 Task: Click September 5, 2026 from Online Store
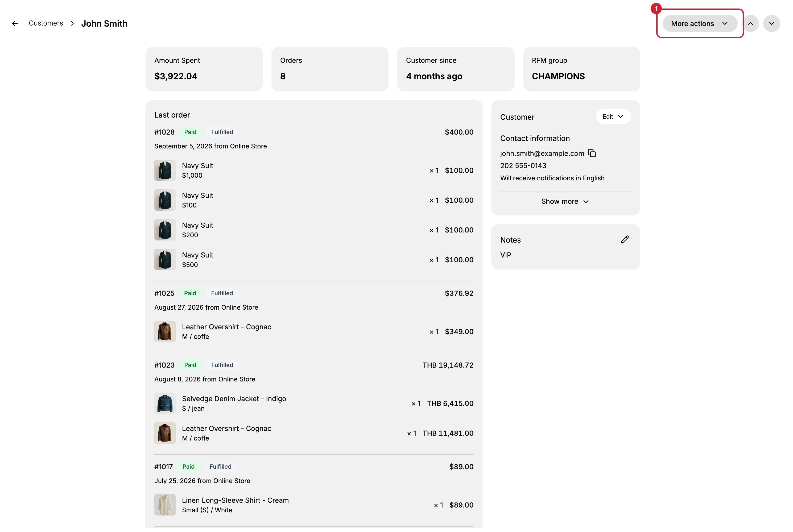[x=210, y=146]
